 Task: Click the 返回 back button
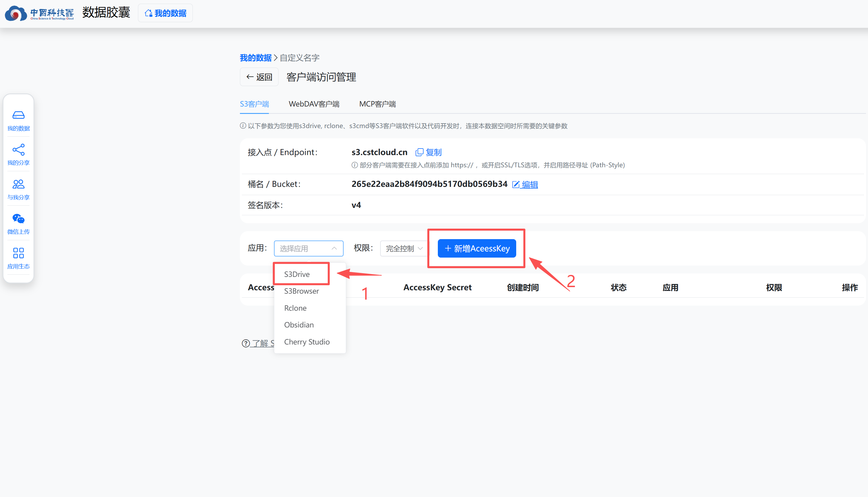point(259,77)
